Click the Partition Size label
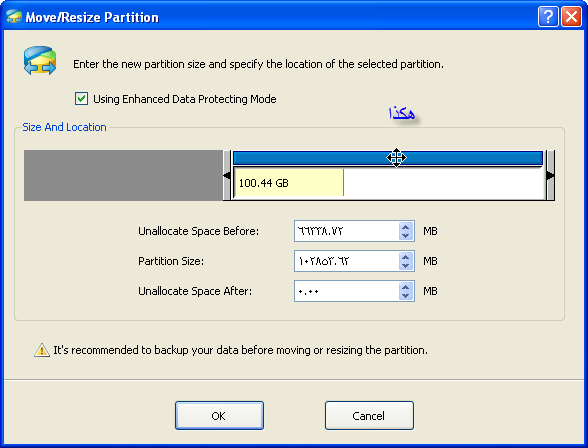The width and height of the screenshot is (588, 448). [171, 261]
